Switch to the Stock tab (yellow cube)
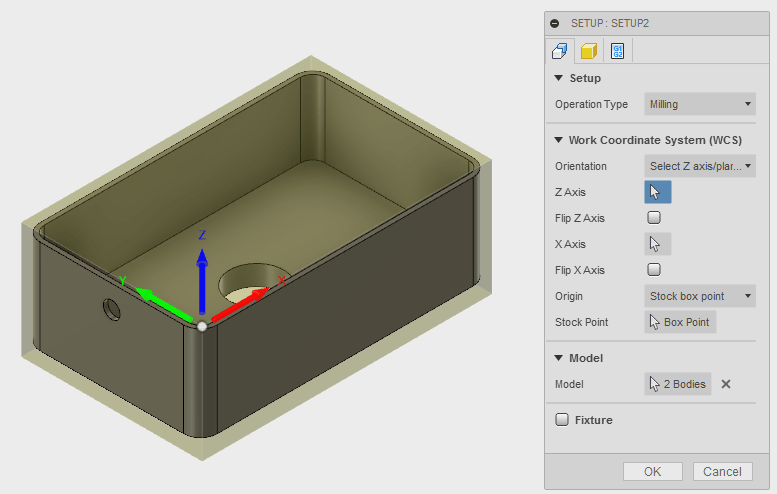Viewport: 777px width, 494px height. coord(589,51)
